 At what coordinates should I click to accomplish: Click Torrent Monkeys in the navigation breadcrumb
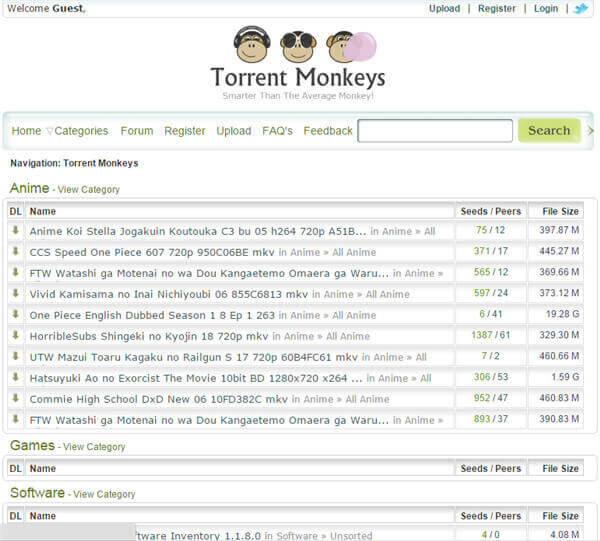(101, 163)
